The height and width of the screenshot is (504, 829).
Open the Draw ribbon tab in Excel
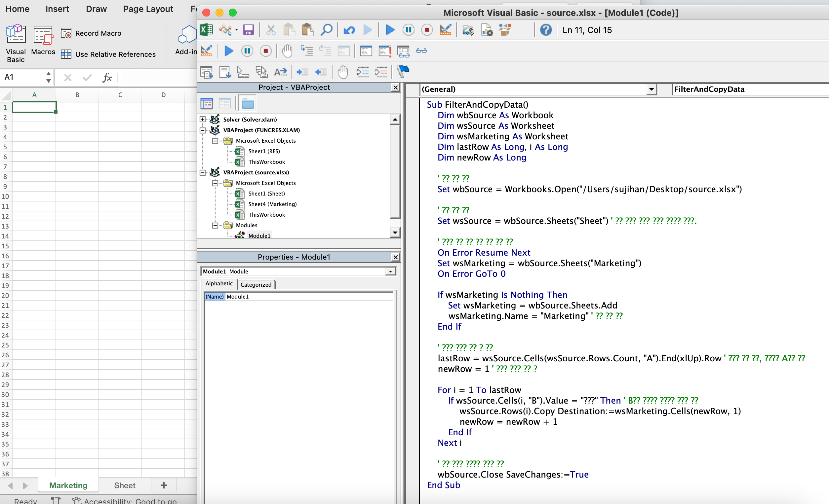tap(96, 9)
